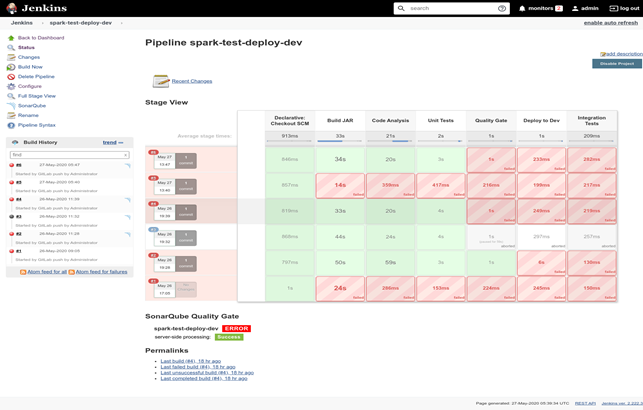Select the Rename sidebar icon
This screenshot has height=410, width=643.
[11, 115]
